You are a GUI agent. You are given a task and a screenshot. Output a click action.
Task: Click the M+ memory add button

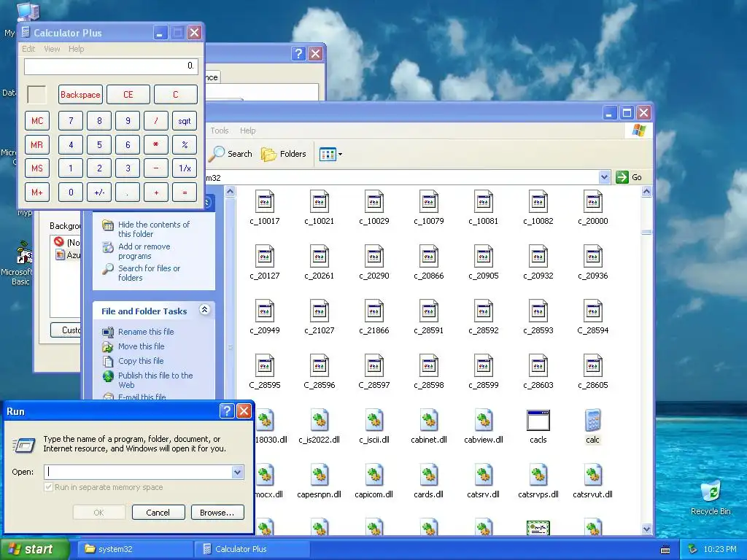tap(37, 192)
